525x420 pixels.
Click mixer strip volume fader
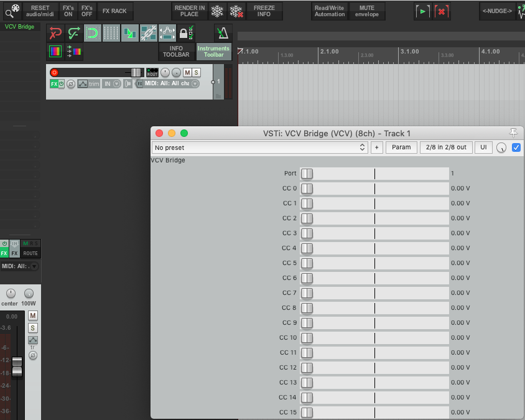(17, 366)
